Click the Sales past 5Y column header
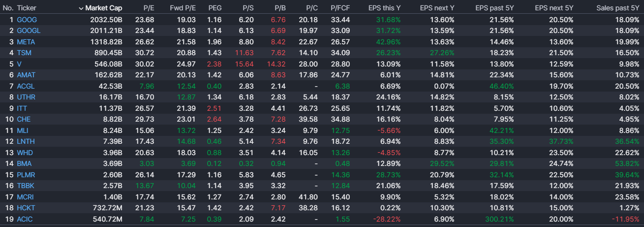The height and width of the screenshot is (227, 644). [x=617, y=8]
